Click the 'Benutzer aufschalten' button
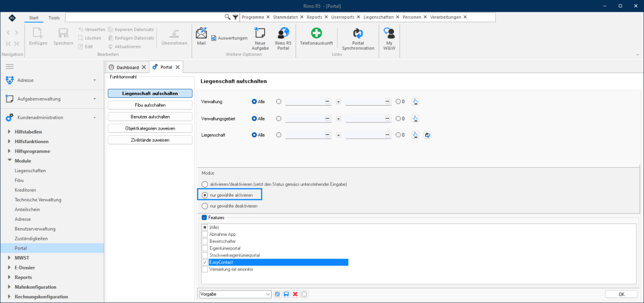This screenshot has height=303, width=644. coord(150,116)
